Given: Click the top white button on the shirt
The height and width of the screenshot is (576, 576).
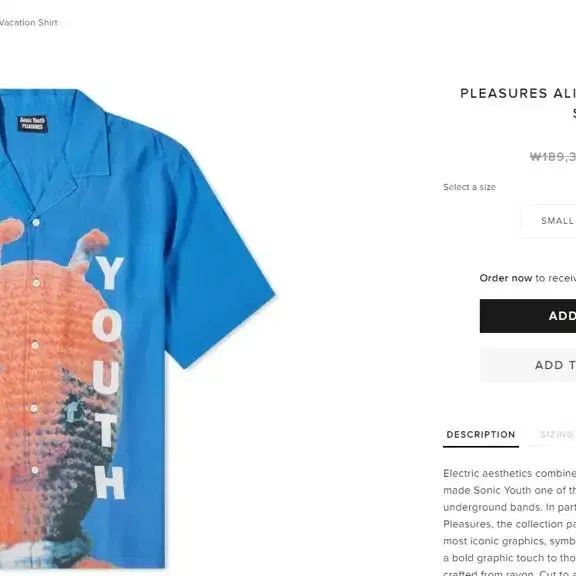Looking at the screenshot, I should (36, 222).
